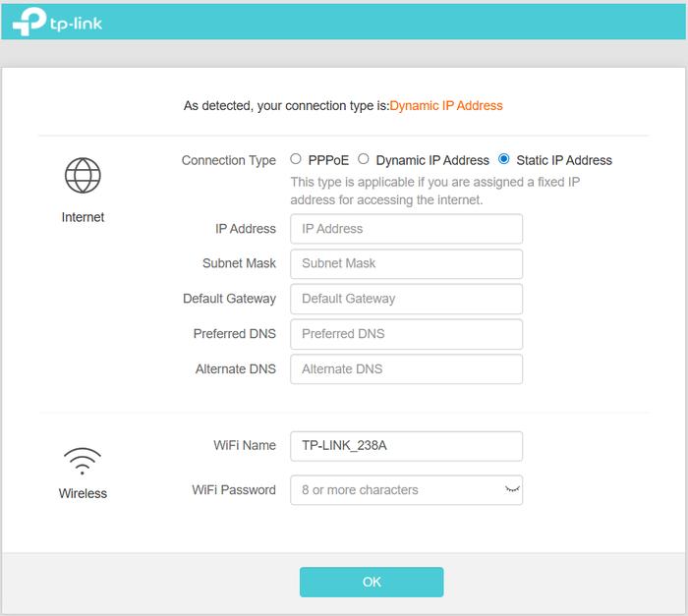Show the WiFi password with eye icon
Image resolution: width=688 pixels, height=616 pixels.
[x=511, y=489]
